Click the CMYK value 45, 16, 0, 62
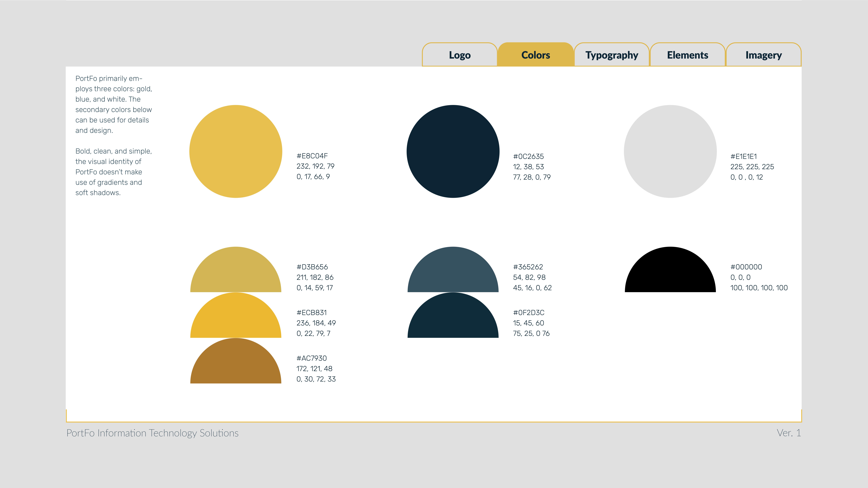The image size is (868, 488). 532,288
